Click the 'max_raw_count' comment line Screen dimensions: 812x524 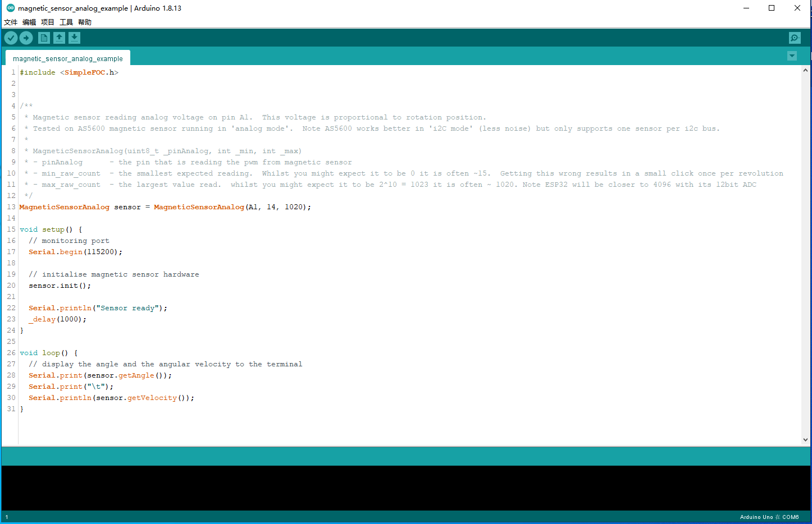point(390,185)
